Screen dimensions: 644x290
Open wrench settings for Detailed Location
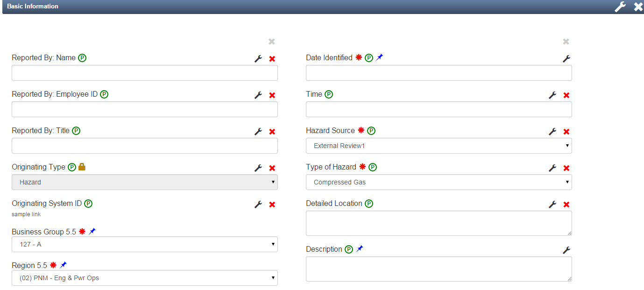click(552, 205)
